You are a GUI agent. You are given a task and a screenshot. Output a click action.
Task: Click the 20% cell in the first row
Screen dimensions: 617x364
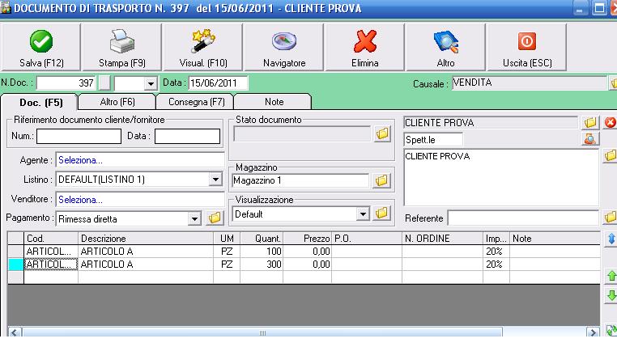pyautogui.click(x=496, y=252)
